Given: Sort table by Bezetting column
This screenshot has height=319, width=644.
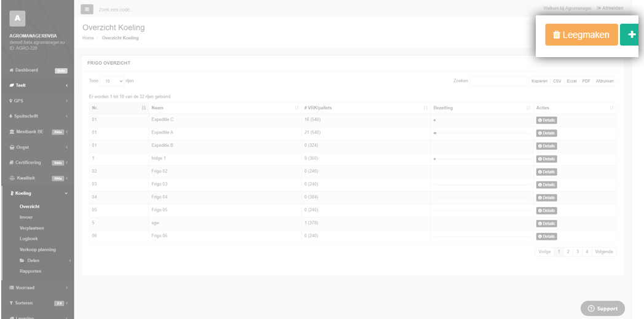Looking at the screenshot, I should 482,108.
